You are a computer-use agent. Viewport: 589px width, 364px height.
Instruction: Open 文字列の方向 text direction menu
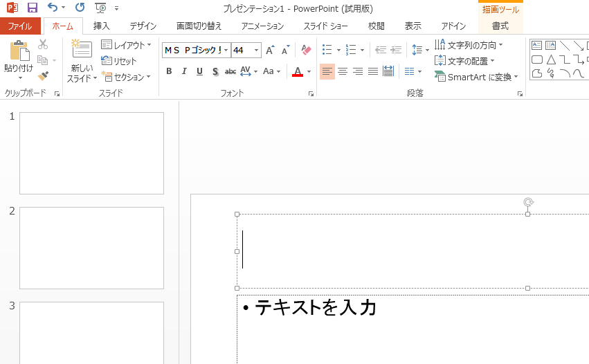469,45
